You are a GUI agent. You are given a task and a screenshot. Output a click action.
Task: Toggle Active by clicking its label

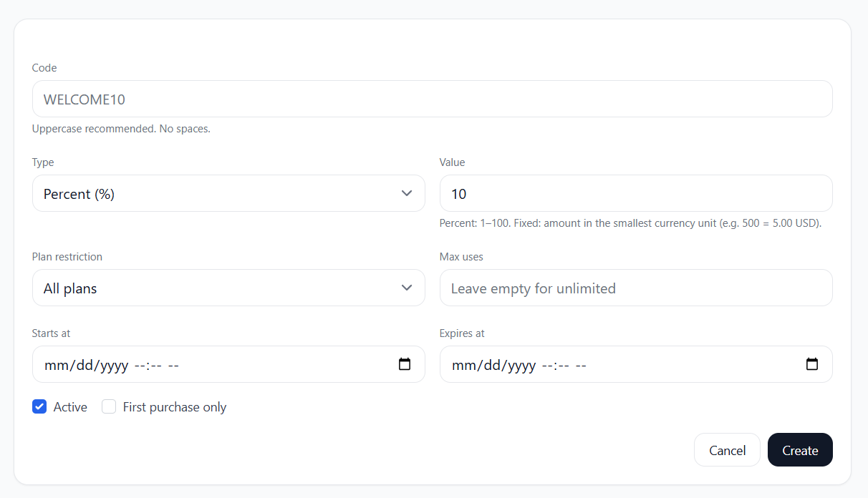click(70, 406)
